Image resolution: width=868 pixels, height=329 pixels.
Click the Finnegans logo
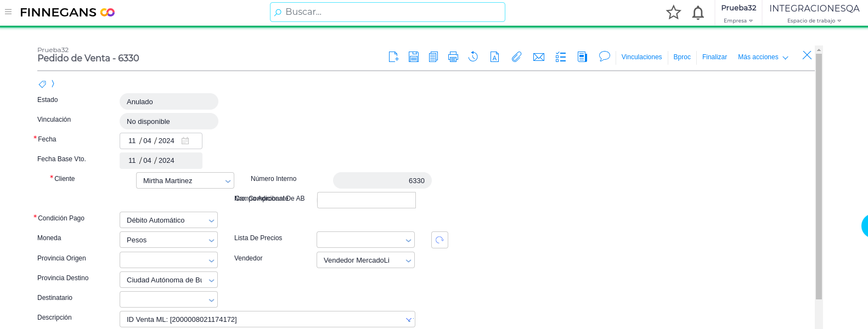point(67,12)
